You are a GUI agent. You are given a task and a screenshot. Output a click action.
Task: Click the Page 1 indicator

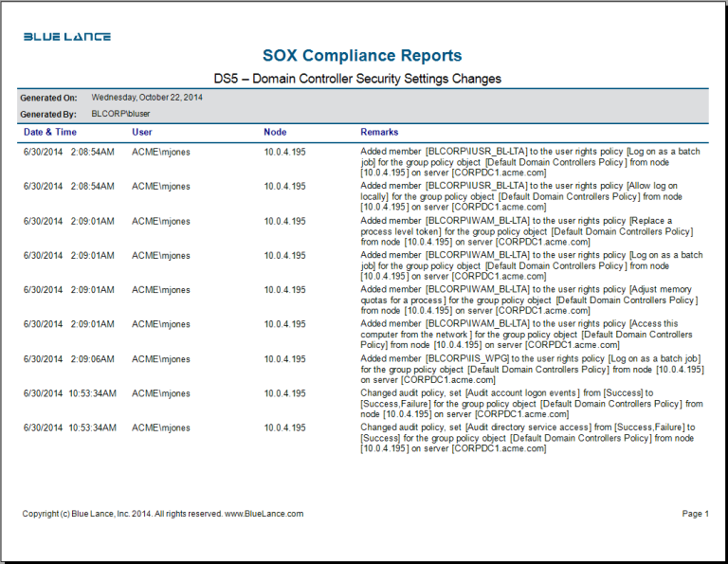695,514
